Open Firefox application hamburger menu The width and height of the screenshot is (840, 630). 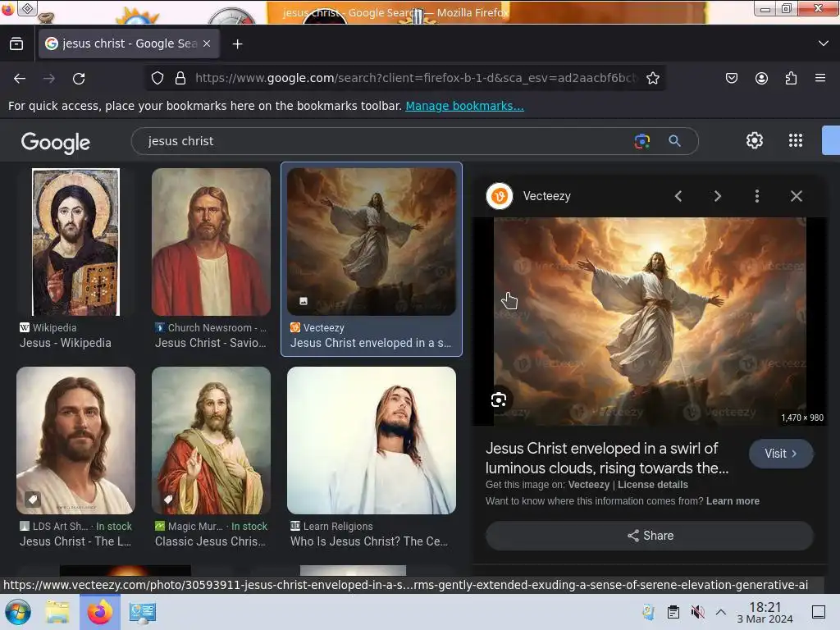820,78
